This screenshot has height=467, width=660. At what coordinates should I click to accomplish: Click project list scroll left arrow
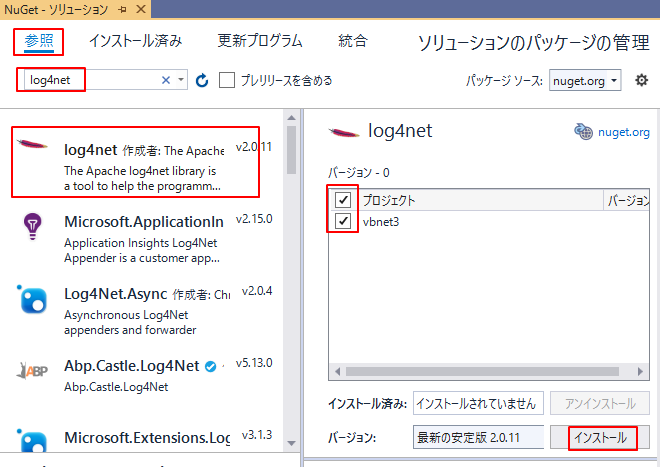337,371
